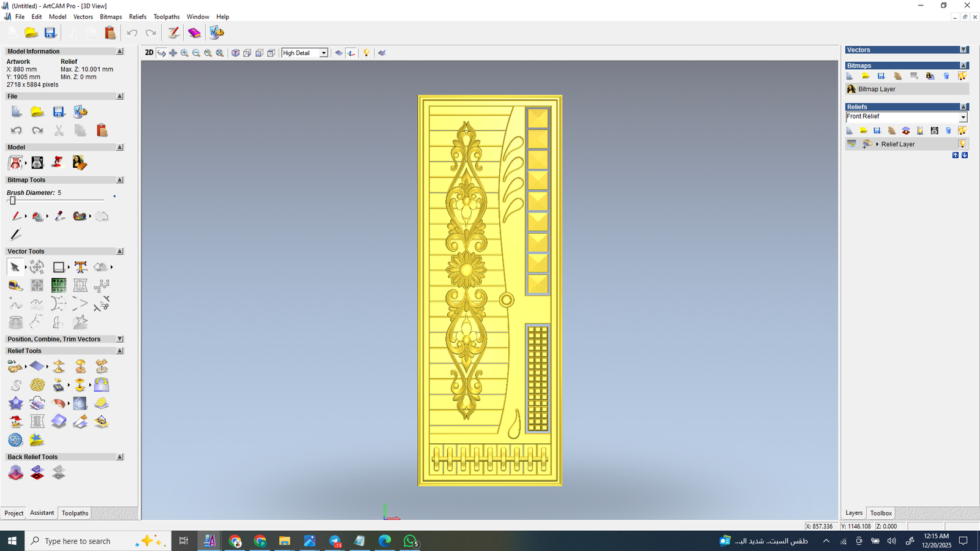Expand the Position, Combine, Trim Vectors section

120,339
